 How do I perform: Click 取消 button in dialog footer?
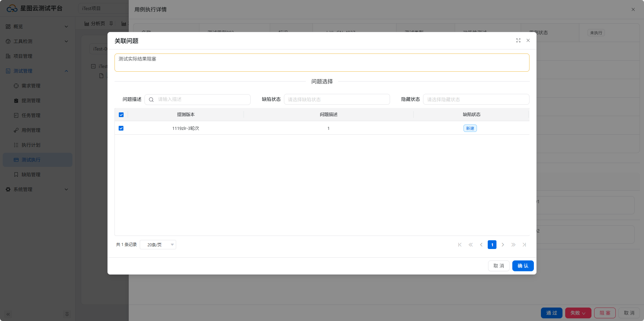(498, 266)
